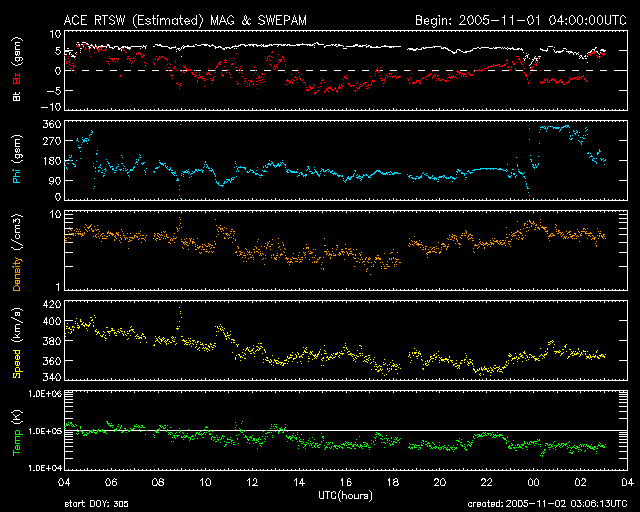Click the 'created: 2005-11-02 03:06:13UTC' timestamp
The image size is (640, 512).
547,504
